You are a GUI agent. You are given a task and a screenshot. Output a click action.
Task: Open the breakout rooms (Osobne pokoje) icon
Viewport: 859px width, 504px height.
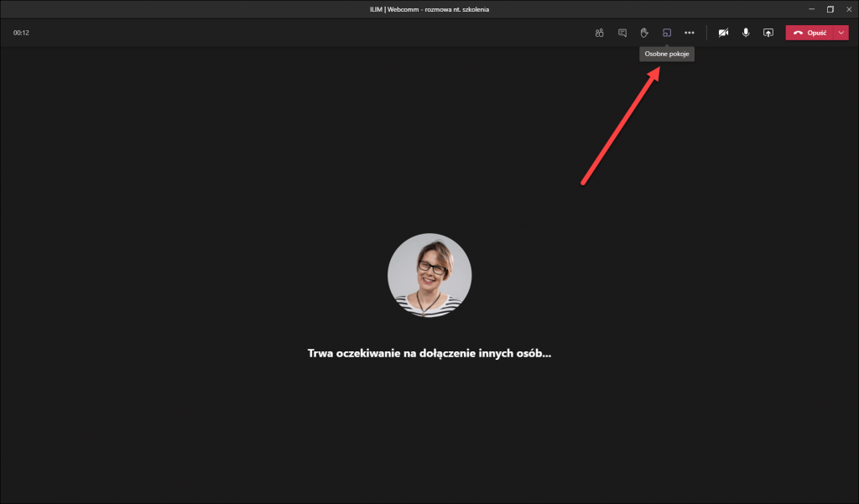(x=667, y=33)
